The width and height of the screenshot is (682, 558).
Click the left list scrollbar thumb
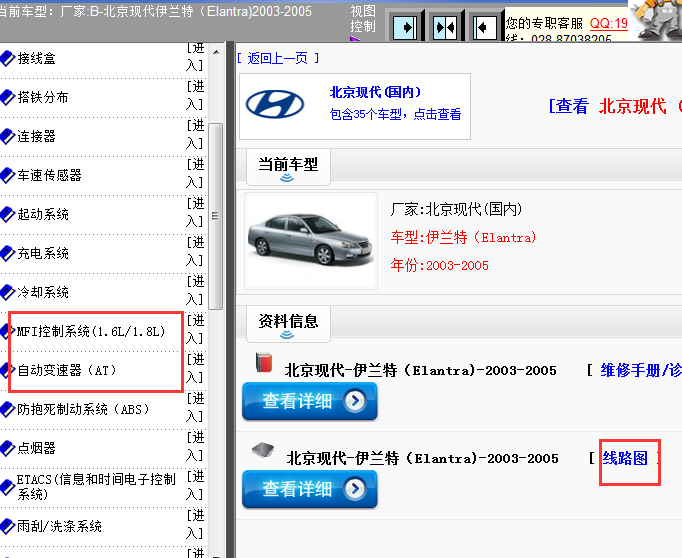pyautogui.click(x=215, y=216)
